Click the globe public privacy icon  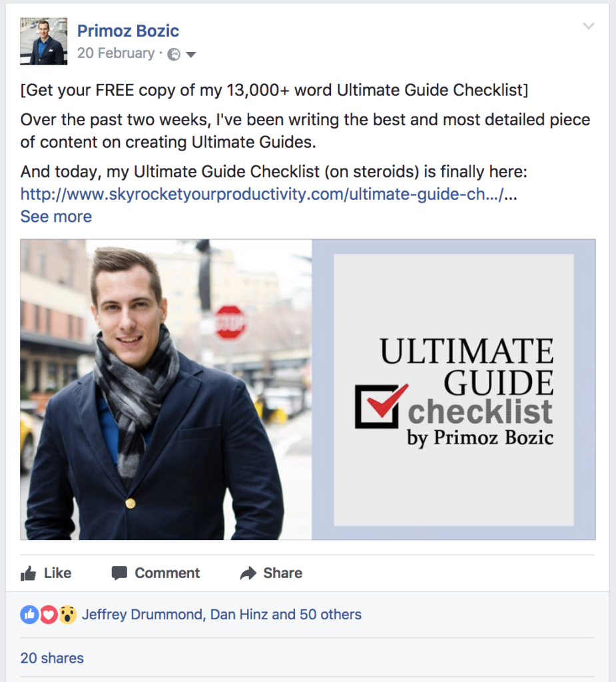coord(174,55)
